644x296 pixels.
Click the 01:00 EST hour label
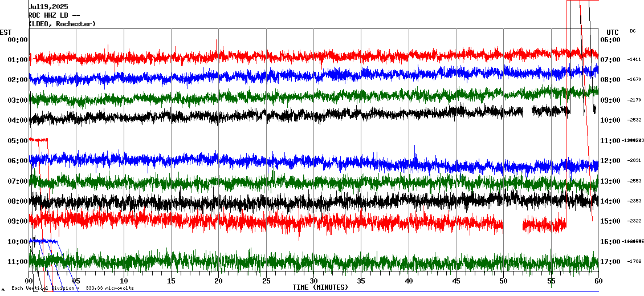click(17, 60)
